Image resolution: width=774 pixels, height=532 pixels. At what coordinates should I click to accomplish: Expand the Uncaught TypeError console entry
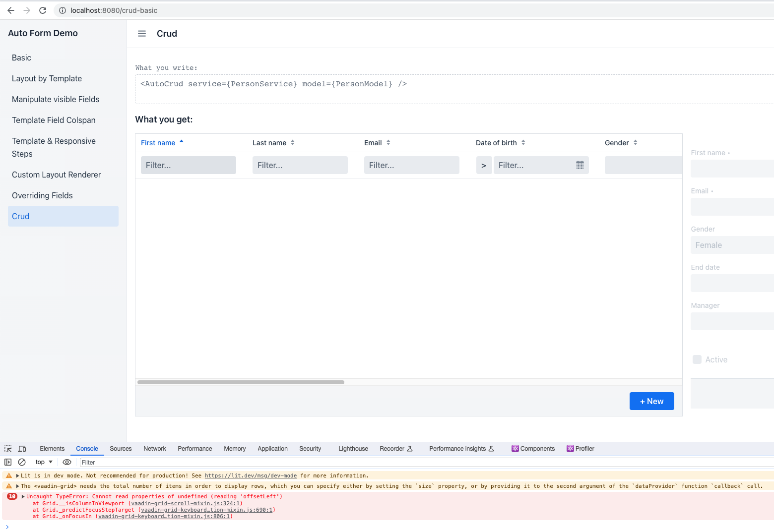point(22,496)
